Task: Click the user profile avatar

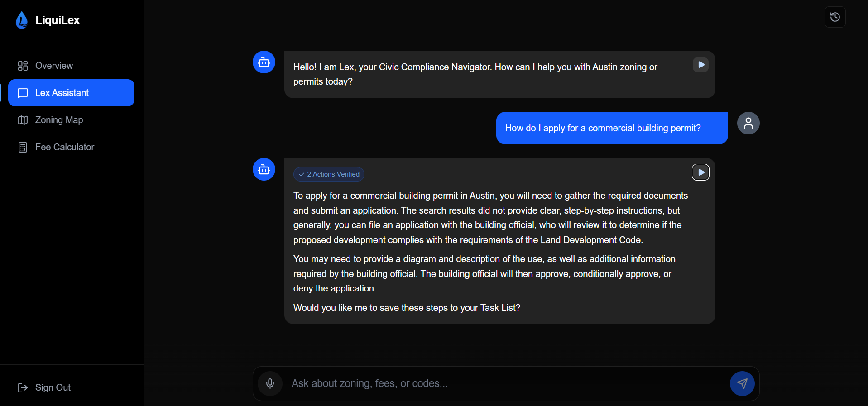Action: [x=748, y=123]
